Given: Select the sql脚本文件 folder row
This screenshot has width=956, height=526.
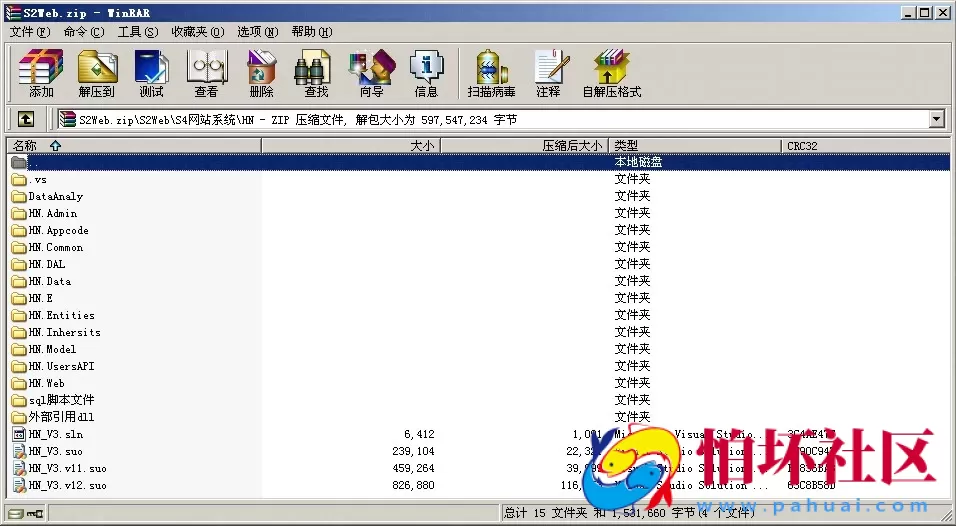Looking at the screenshot, I should click(x=479, y=400).
